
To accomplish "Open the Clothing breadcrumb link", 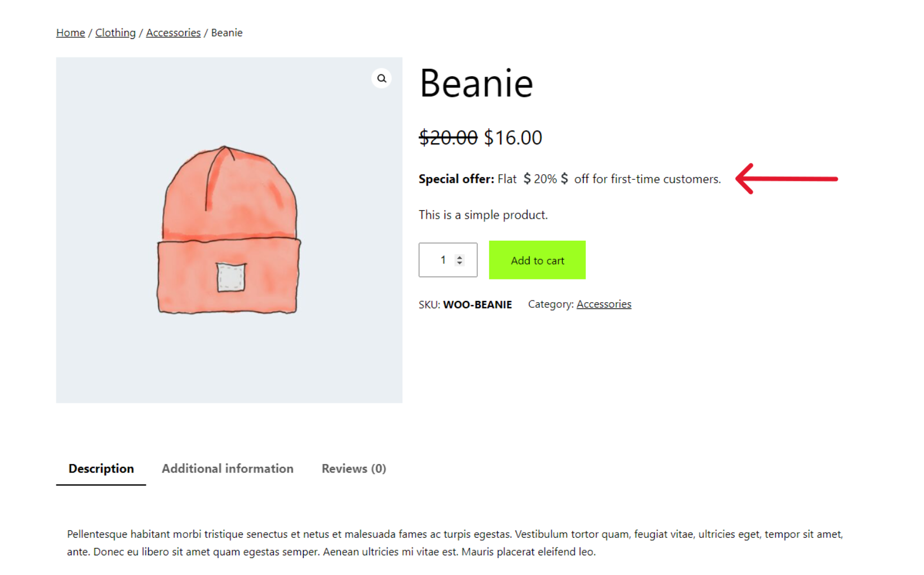I will tap(115, 32).
